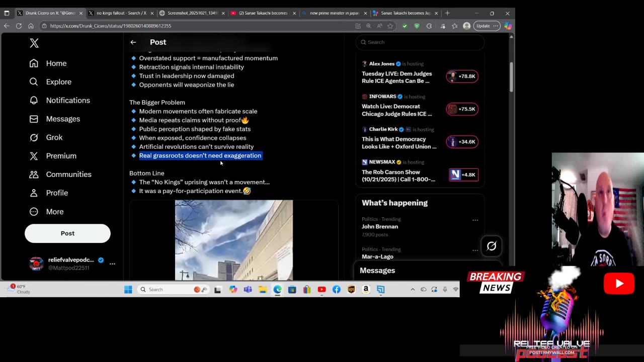Screen dimensions: 644x362
Task: Reload the page
Action: click(x=19, y=26)
